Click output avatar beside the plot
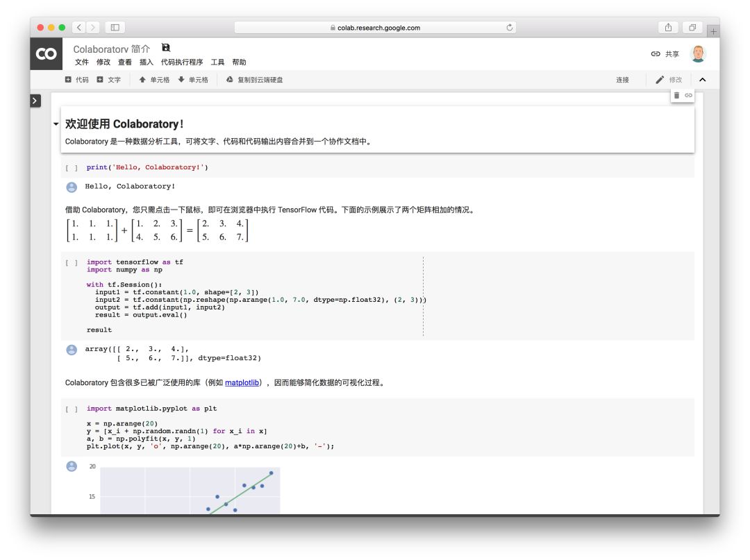Image resolution: width=750 pixels, height=560 pixels. (72, 466)
